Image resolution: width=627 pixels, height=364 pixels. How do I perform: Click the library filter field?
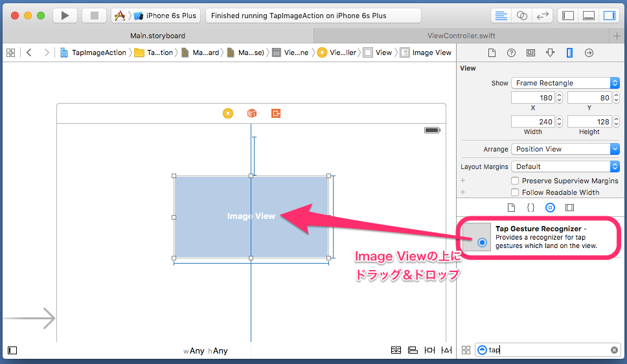pos(548,350)
